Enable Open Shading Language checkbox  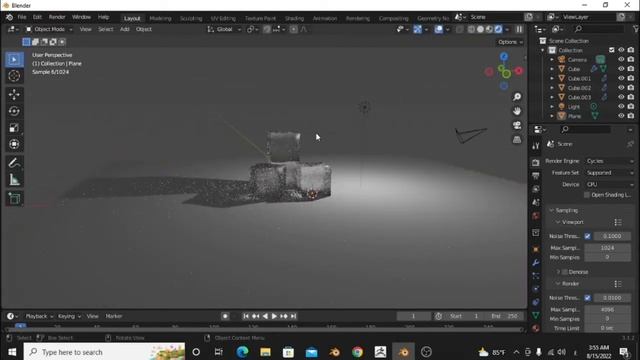(587, 195)
